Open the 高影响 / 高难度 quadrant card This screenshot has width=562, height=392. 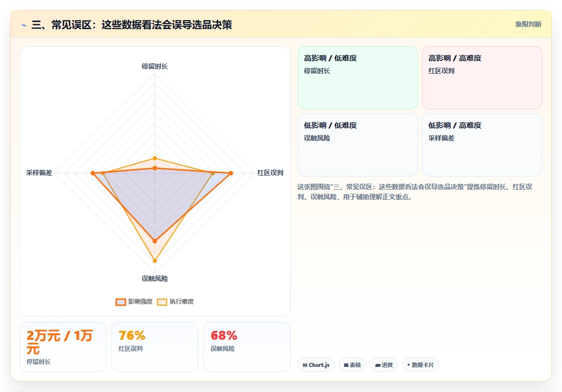(x=482, y=78)
